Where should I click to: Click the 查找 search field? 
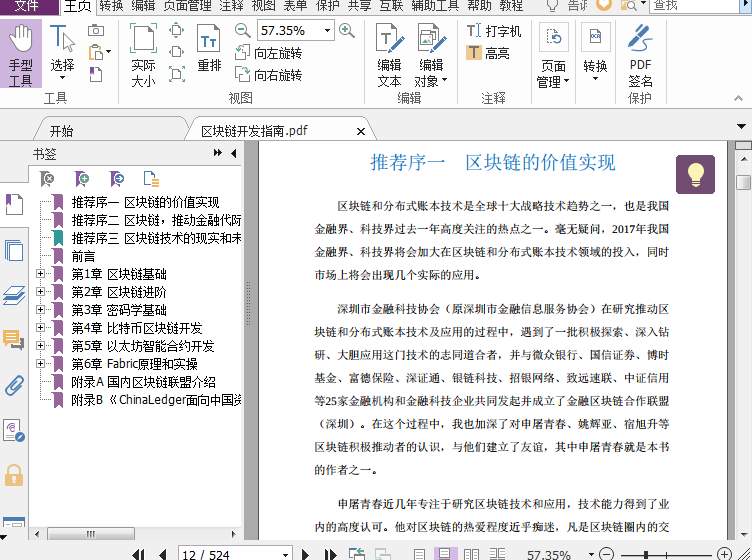[x=694, y=6]
